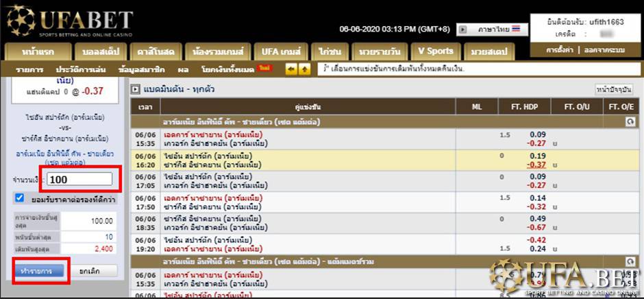Refresh the แต้มแมตช์รวม league section
The width and height of the screenshot is (644, 299).
point(630,261)
